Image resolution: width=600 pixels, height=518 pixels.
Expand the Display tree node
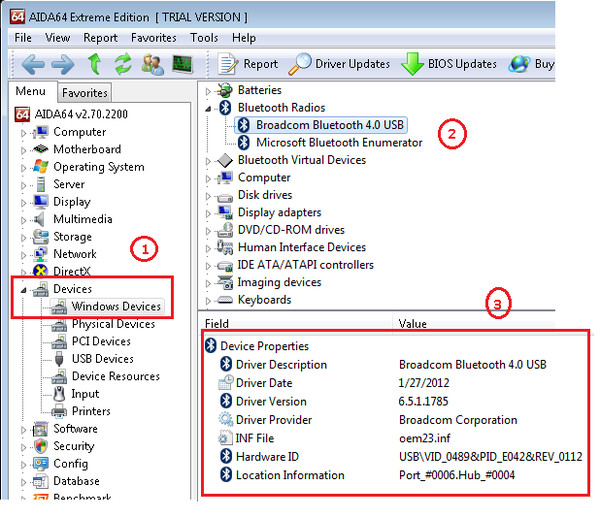point(23,203)
